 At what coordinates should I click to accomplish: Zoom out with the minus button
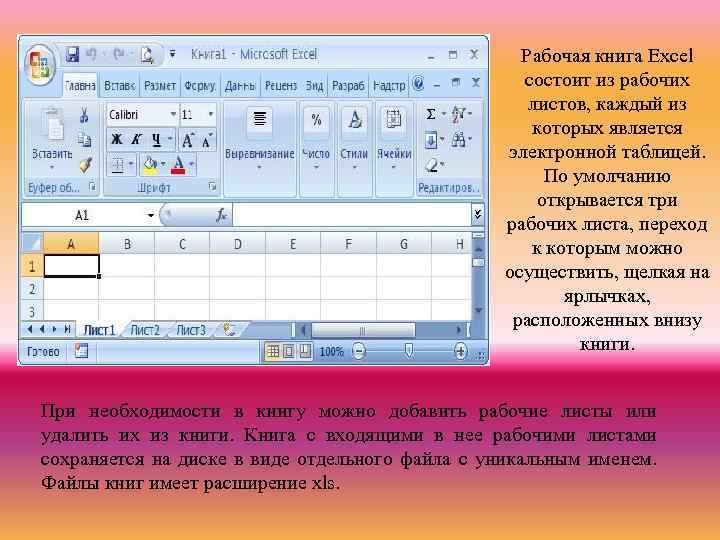tap(359, 352)
